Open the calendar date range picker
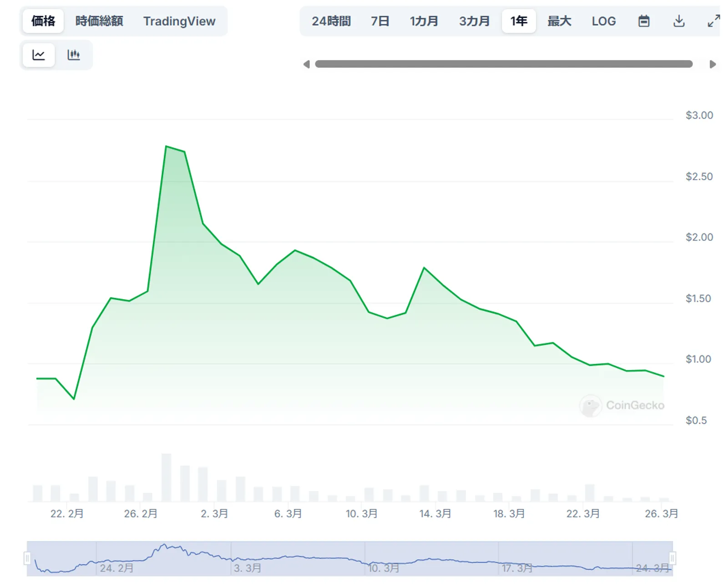 pos(644,21)
